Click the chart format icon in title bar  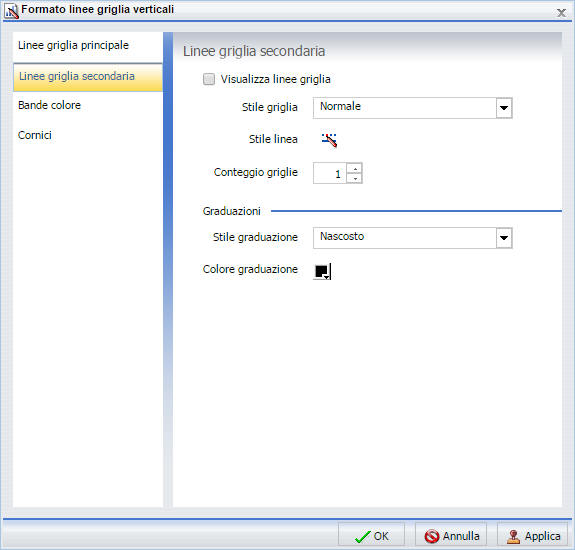pyautogui.click(x=11, y=11)
